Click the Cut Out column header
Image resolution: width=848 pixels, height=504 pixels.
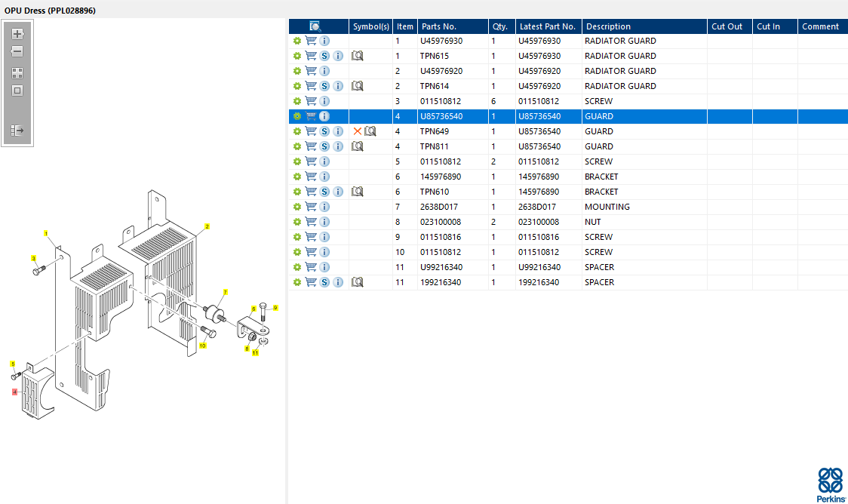click(x=730, y=26)
